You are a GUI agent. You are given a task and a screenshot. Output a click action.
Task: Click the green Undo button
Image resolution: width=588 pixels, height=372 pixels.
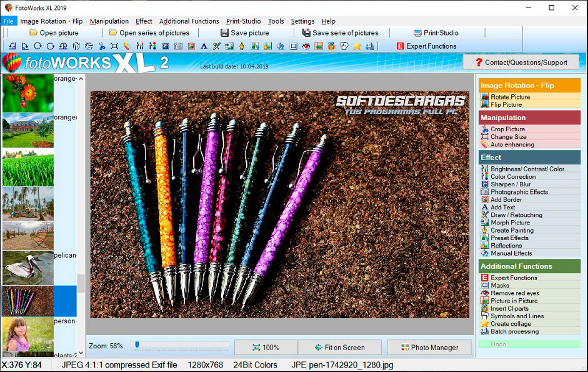(x=529, y=344)
